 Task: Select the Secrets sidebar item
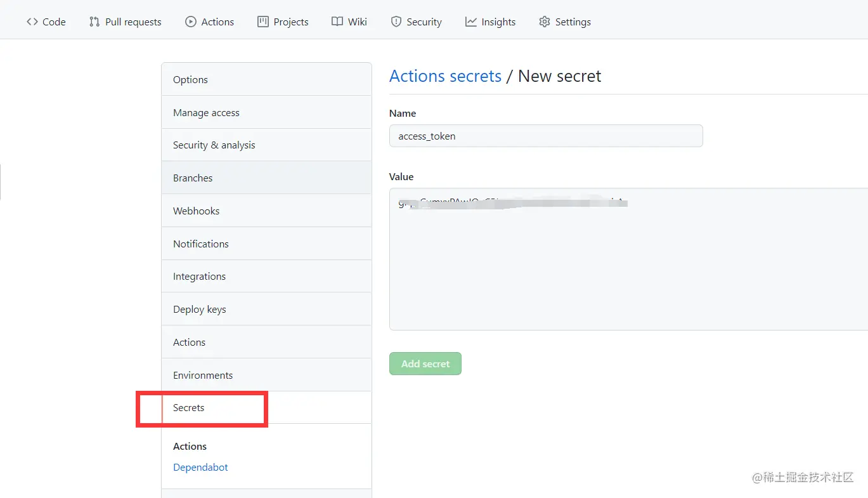tap(189, 408)
